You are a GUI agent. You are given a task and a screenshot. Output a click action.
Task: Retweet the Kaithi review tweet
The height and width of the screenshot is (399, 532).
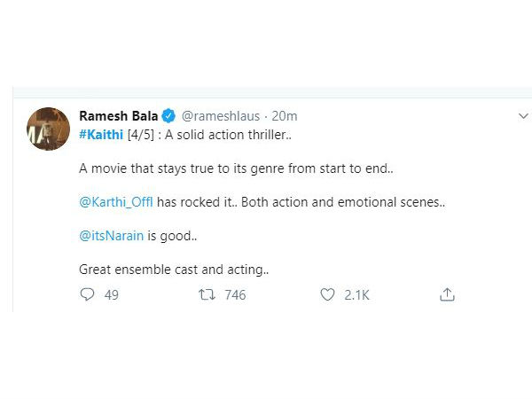209,294
